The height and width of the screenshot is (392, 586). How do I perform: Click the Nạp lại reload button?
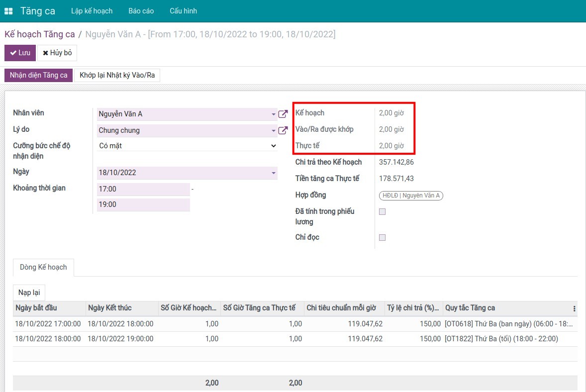(29, 292)
